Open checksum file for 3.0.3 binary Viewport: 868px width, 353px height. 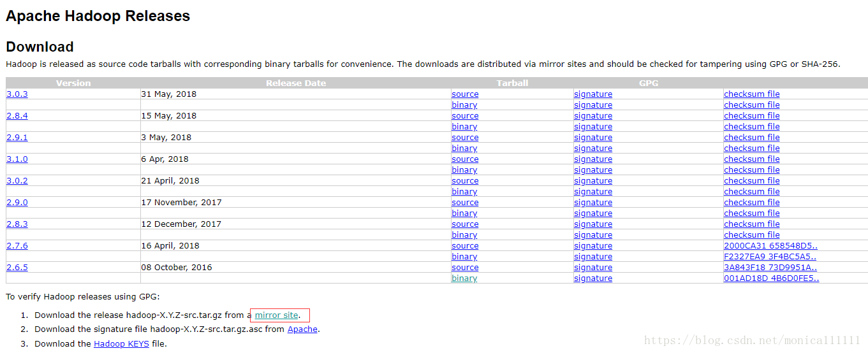click(752, 105)
